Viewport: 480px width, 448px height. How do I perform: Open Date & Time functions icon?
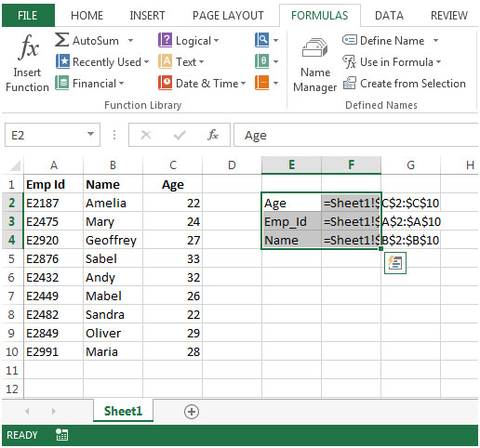coord(165,83)
